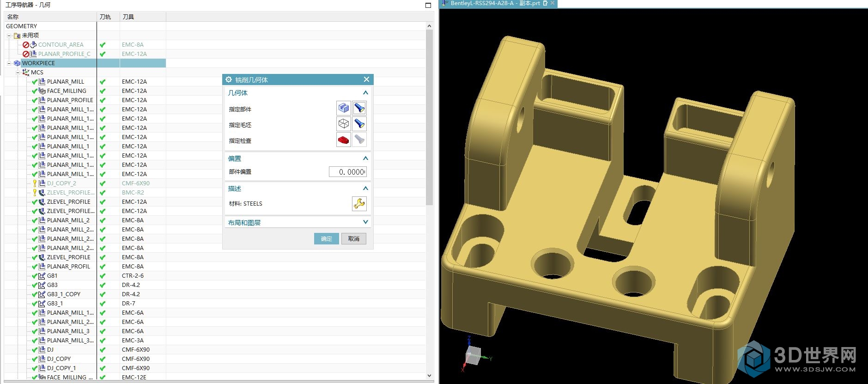
Task: Collapse the 未用项 tree node
Action: (x=9, y=36)
